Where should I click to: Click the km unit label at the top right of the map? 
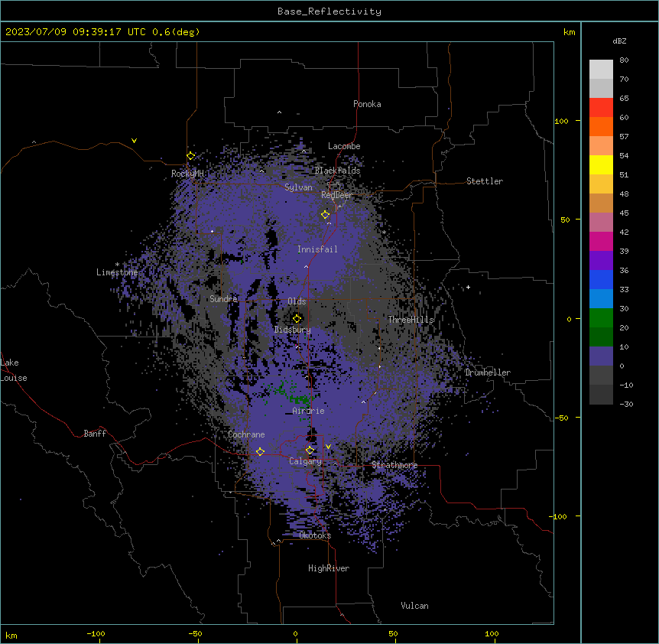tap(570, 32)
